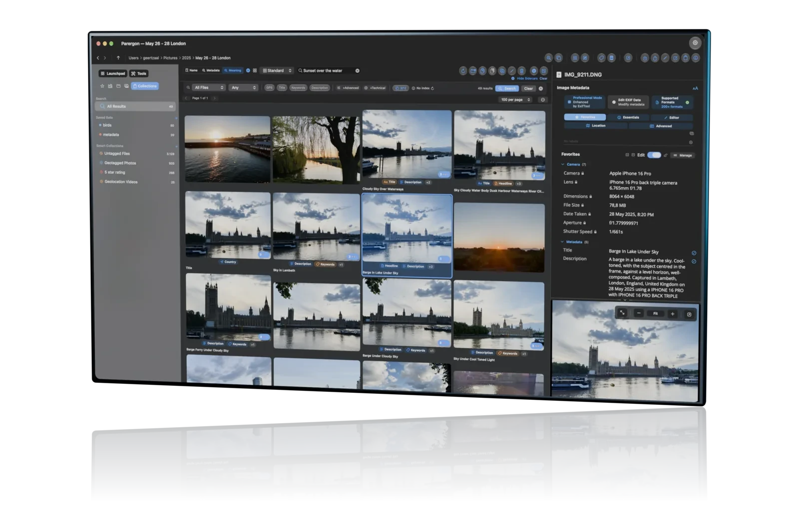
Task: Click the pencil edit icon in the top-right toolbar
Action: [x=665, y=58]
